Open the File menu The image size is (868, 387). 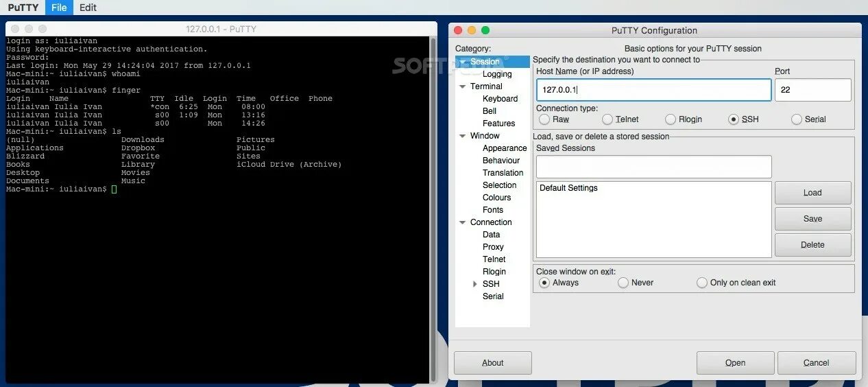tap(59, 8)
